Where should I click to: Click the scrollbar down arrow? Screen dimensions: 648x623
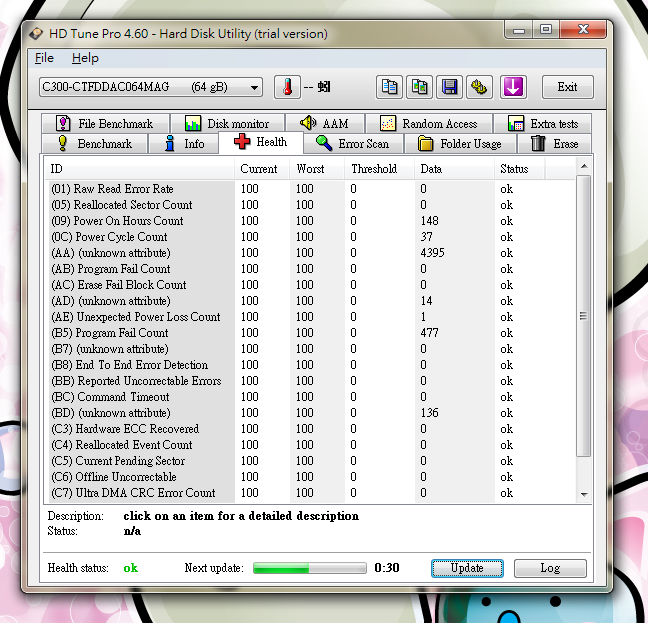[x=584, y=495]
